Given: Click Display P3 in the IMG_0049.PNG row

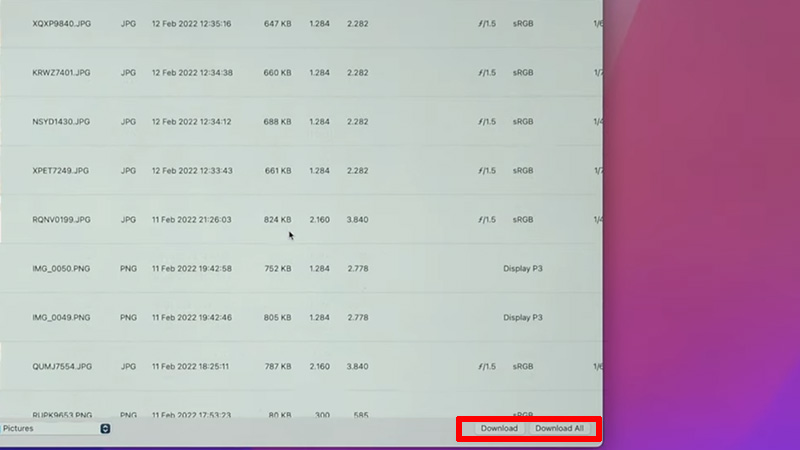Looking at the screenshot, I should tap(523, 318).
